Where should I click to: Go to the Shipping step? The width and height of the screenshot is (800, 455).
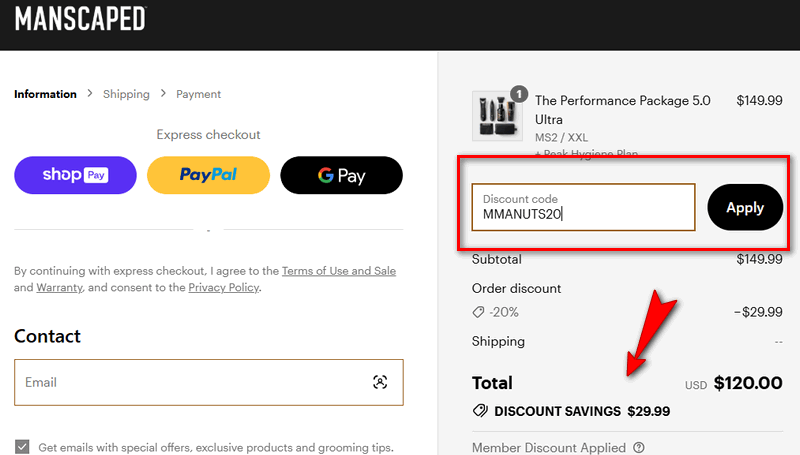click(126, 94)
